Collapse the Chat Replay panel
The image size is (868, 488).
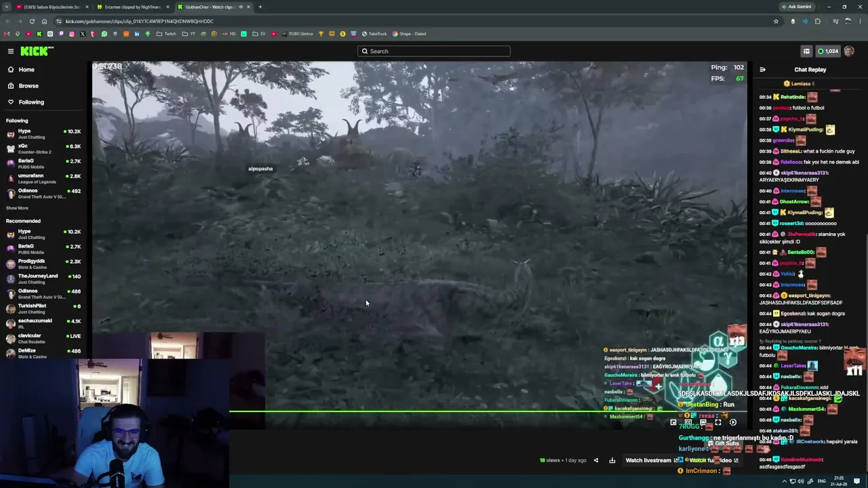(x=762, y=70)
